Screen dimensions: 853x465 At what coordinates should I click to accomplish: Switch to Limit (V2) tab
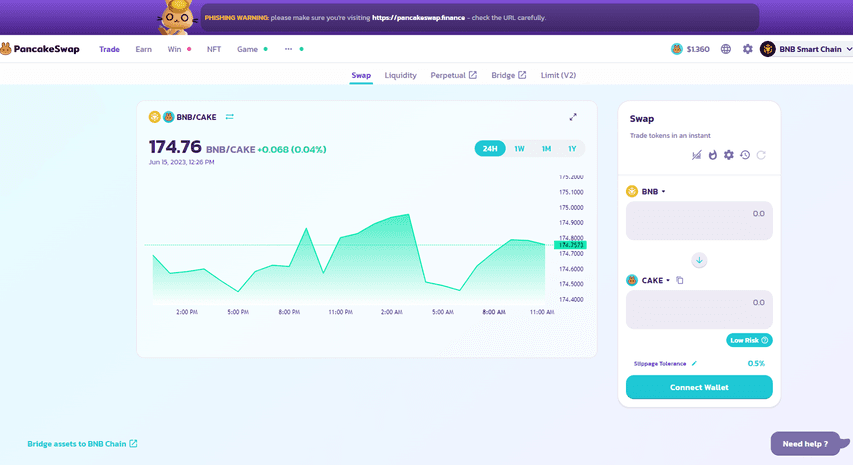(x=558, y=75)
